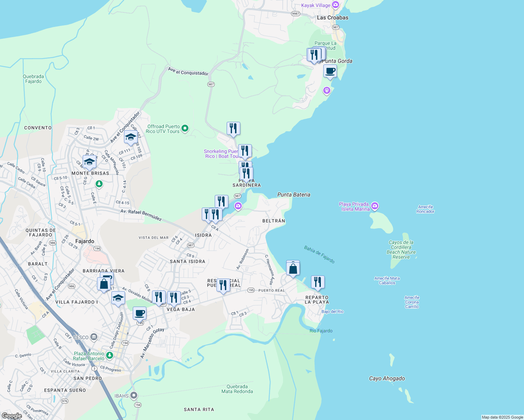Open the coffee cup pin near Vega Baja
Screen dimensions: 524x420
[139, 312]
